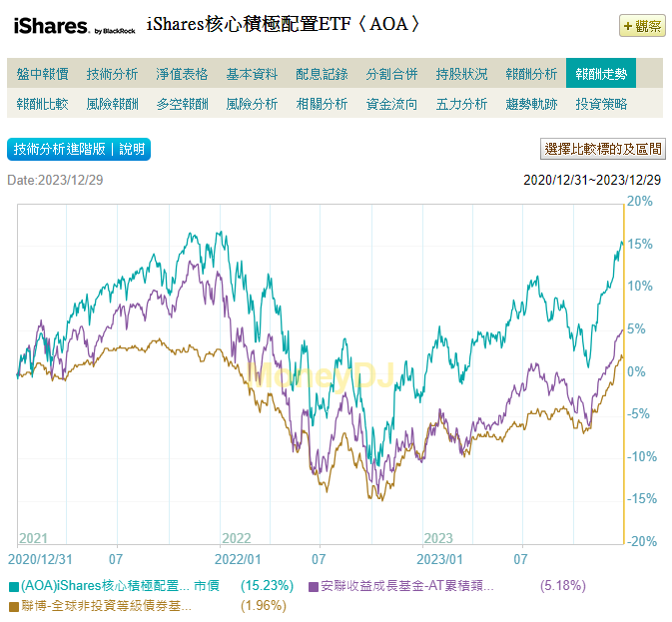Viewport: 672px width, 622px height.
Task: Open the 五力分析 menu item
Action: coord(462,104)
